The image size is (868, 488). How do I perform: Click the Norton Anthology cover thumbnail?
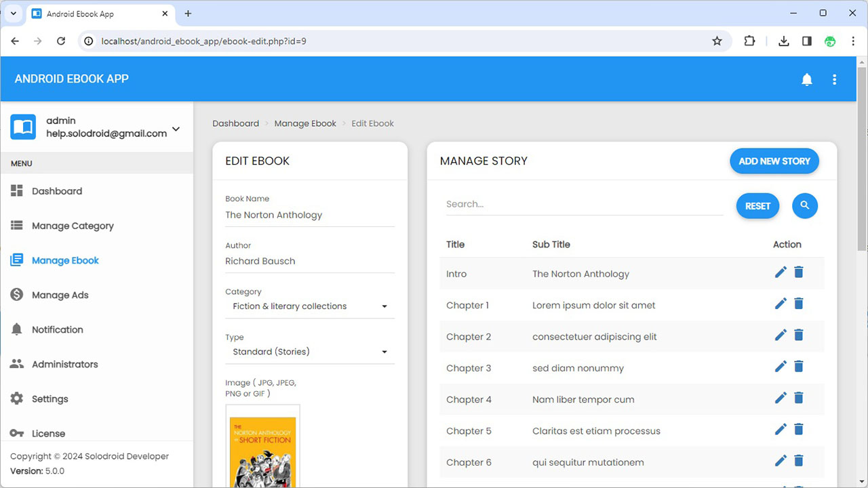pos(263,449)
